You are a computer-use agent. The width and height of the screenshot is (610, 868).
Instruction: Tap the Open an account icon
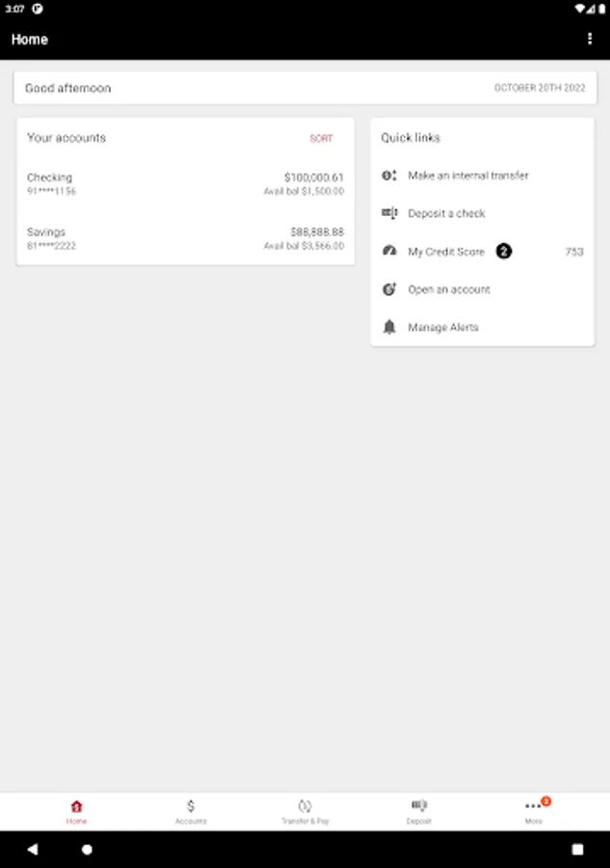[x=389, y=289]
